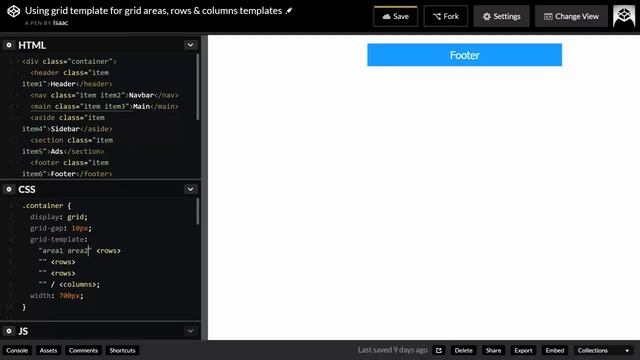Click 'Footer' text in HTML code

(x=63, y=174)
